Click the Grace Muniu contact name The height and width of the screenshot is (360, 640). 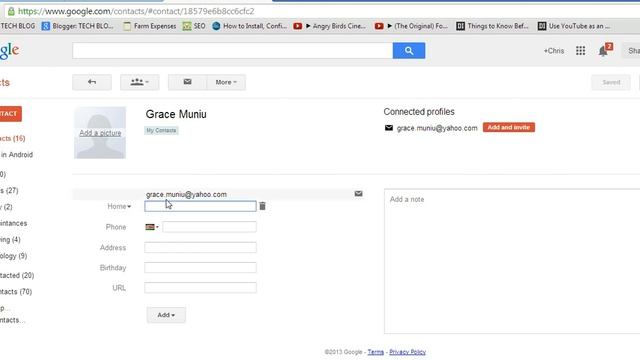tap(176, 114)
